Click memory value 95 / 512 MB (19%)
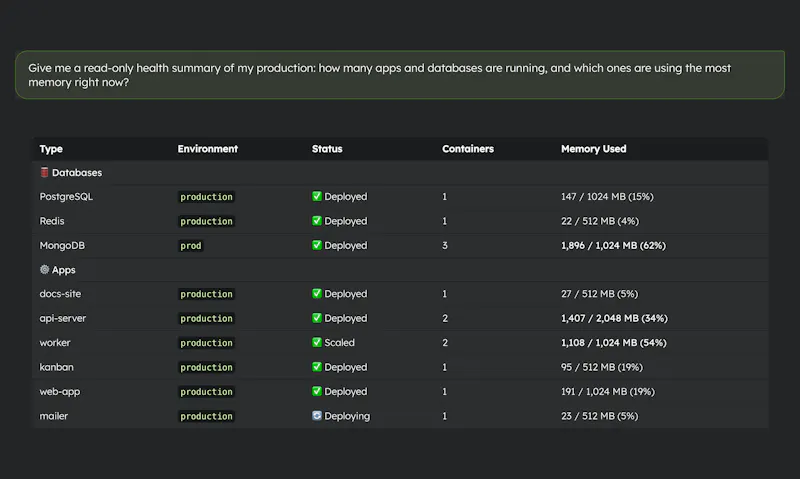The image size is (800, 479). (602, 368)
